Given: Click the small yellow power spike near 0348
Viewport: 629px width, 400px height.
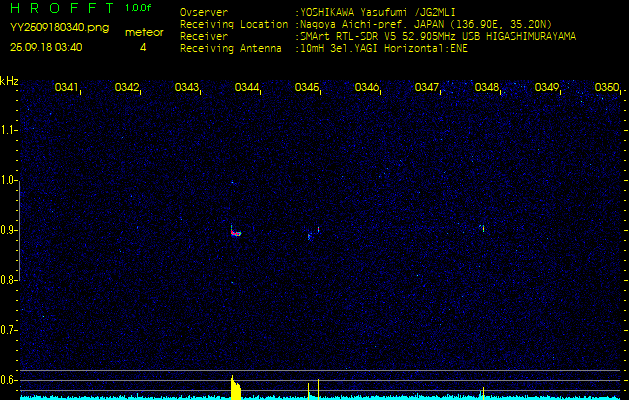Looking at the screenshot, I should pos(483,393).
